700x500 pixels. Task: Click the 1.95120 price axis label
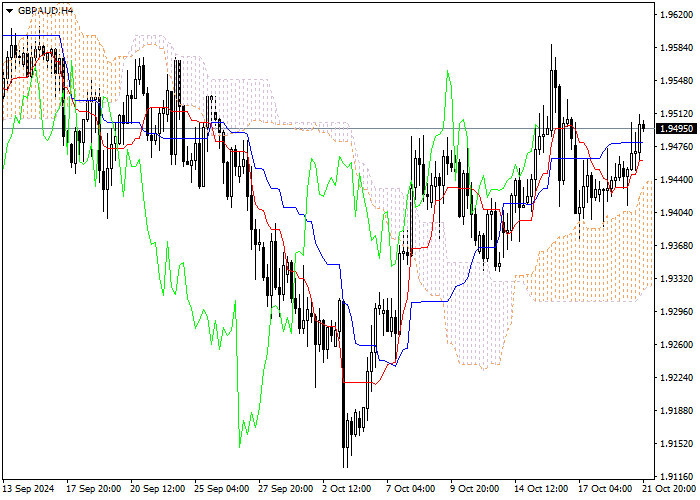point(677,114)
